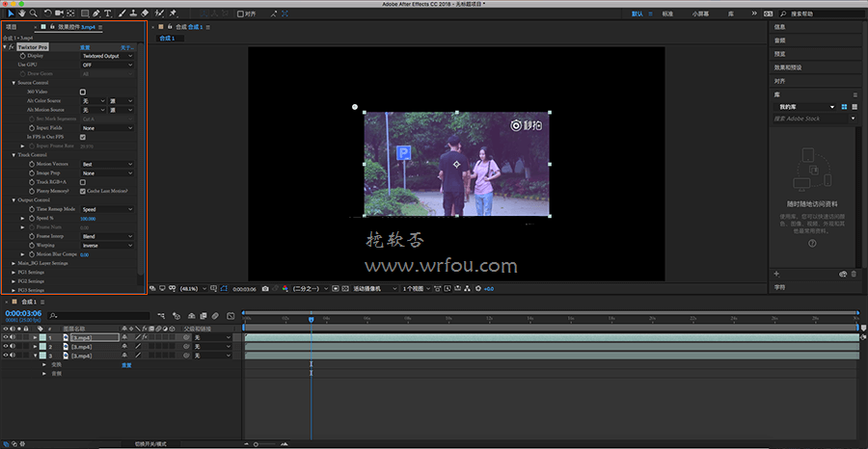
Task: Click the draft 3D icon in timeline
Action: point(176,316)
